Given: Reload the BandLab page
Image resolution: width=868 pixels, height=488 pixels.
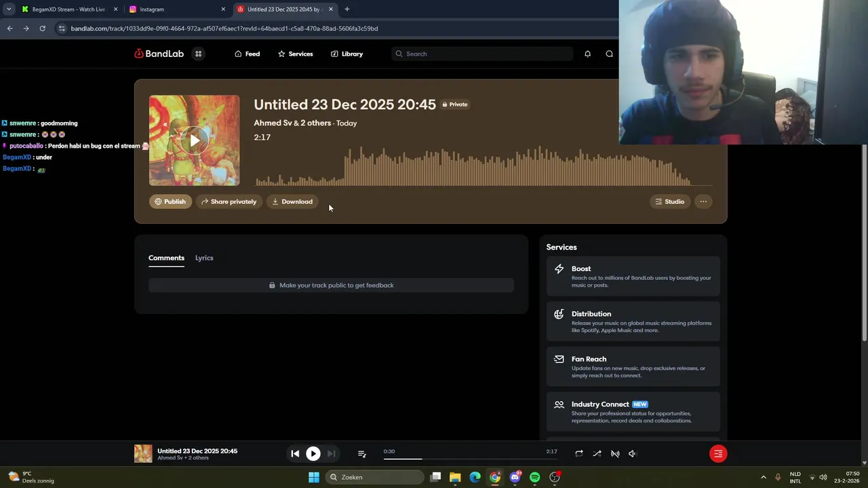Looking at the screenshot, I should pyautogui.click(x=42, y=28).
